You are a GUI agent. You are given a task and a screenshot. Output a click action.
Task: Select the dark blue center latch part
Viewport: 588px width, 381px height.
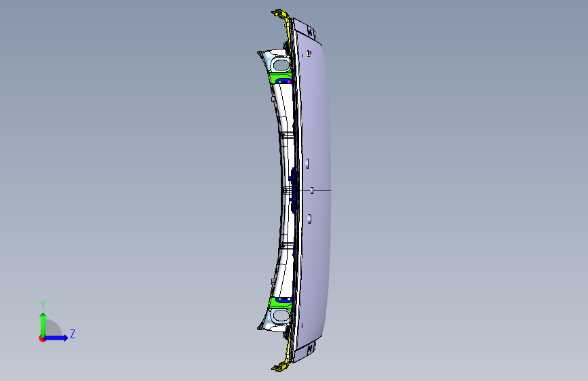[x=294, y=189]
